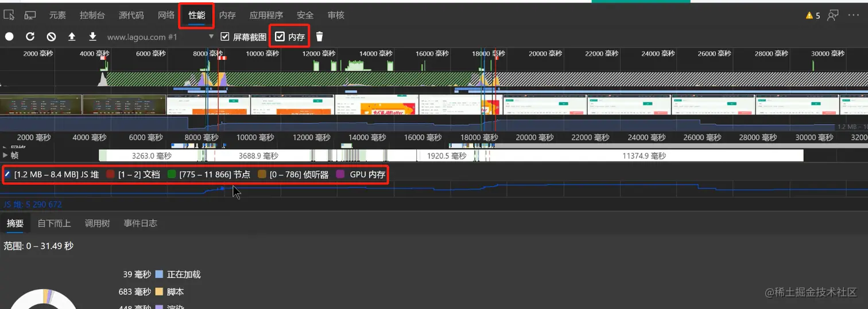Toggle the 内存 checkbox

(x=280, y=37)
